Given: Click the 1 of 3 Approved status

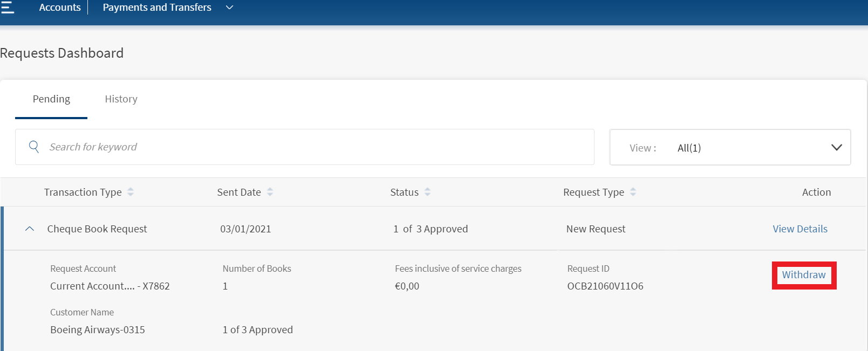Looking at the screenshot, I should tap(430, 229).
